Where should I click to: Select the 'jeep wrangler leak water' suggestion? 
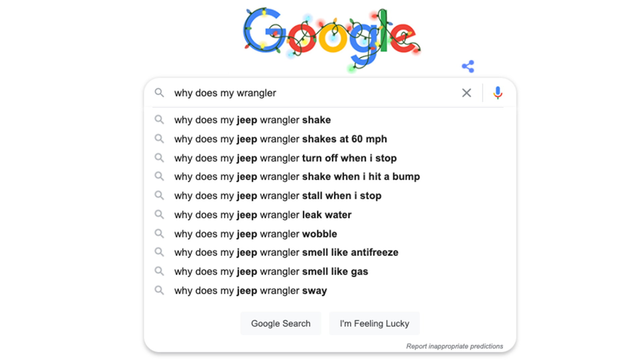[x=263, y=215]
